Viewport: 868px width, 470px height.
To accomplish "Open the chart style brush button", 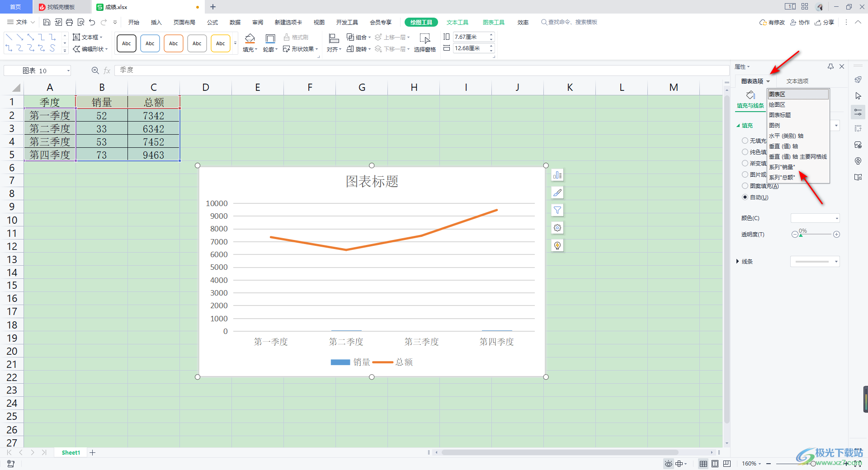I will pyautogui.click(x=557, y=193).
